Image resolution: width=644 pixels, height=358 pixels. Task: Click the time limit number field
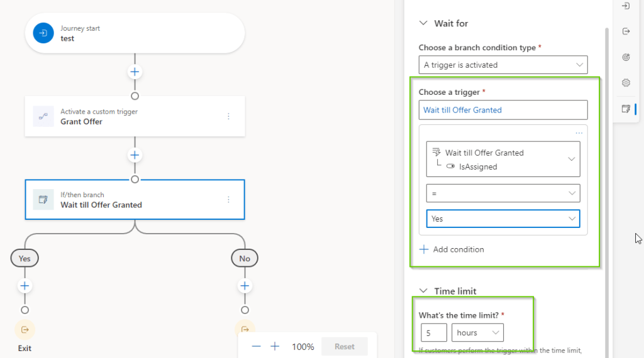tap(434, 333)
